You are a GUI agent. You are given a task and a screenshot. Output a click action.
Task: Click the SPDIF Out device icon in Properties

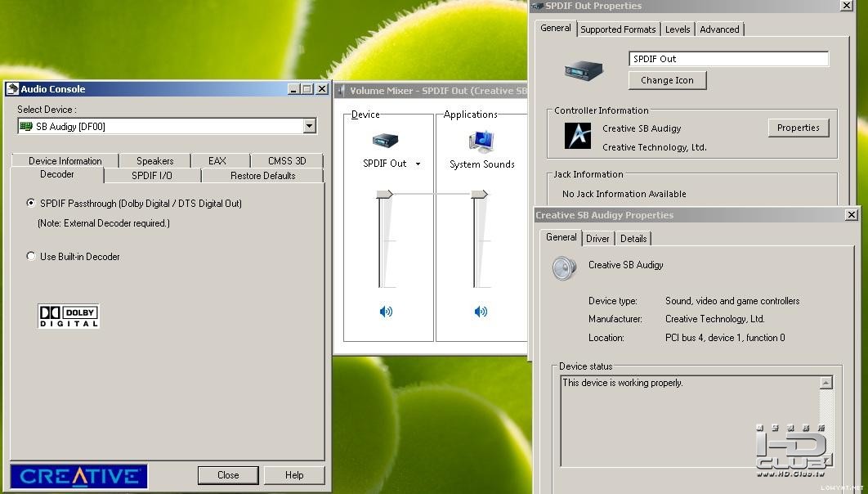(x=584, y=70)
